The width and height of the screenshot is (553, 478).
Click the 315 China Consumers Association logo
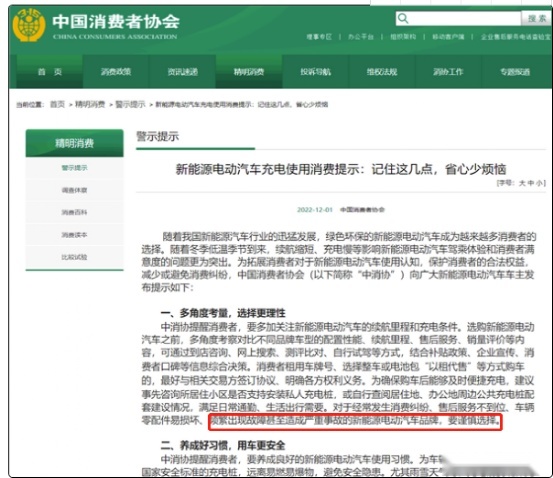(29, 25)
